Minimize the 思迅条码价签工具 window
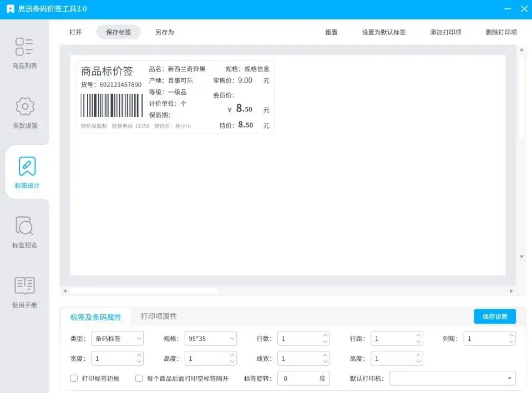Viewport: 532px width, 393px height. (508, 9)
